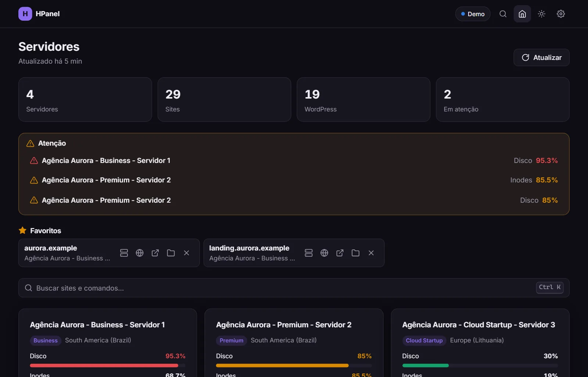
Task: Click the landing.aurora.example favorite name
Action: click(x=249, y=248)
